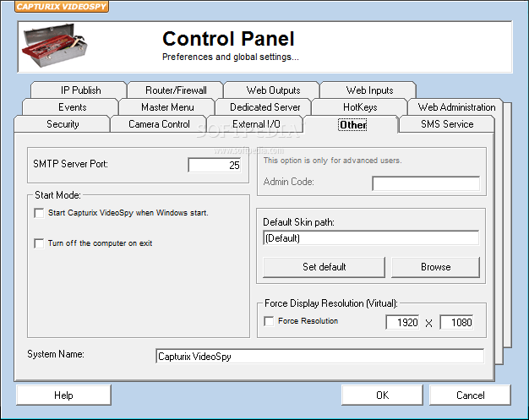Image resolution: width=529 pixels, height=420 pixels.
Task: Switch to the Router/Firewall tab
Action: point(176,90)
